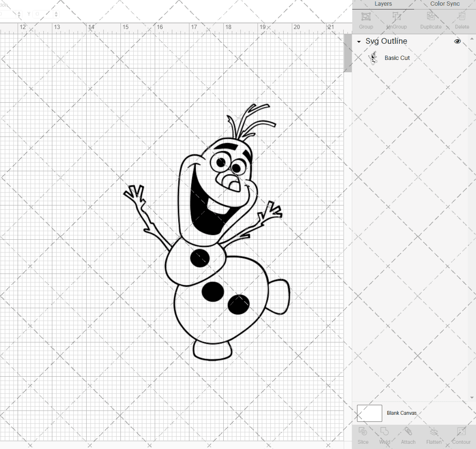Click the Y position stepper arrows
The height and width of the screenshot is (449, 476).
point(56,14)
